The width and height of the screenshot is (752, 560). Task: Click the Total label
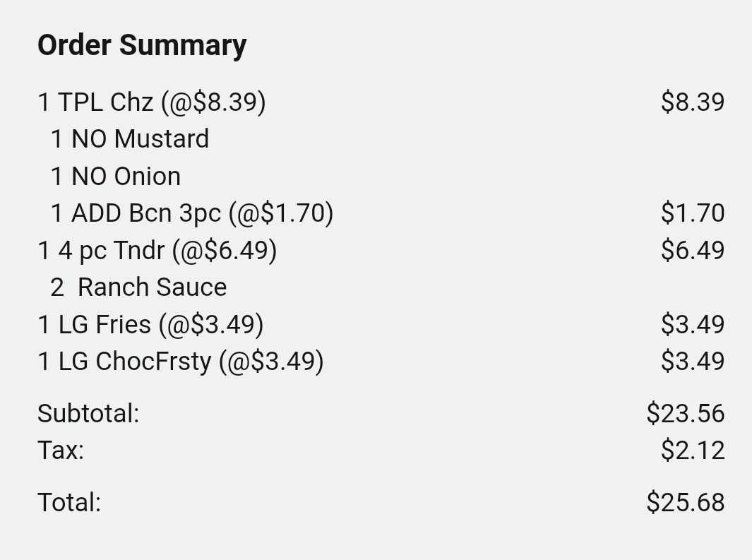coord(69,502)
